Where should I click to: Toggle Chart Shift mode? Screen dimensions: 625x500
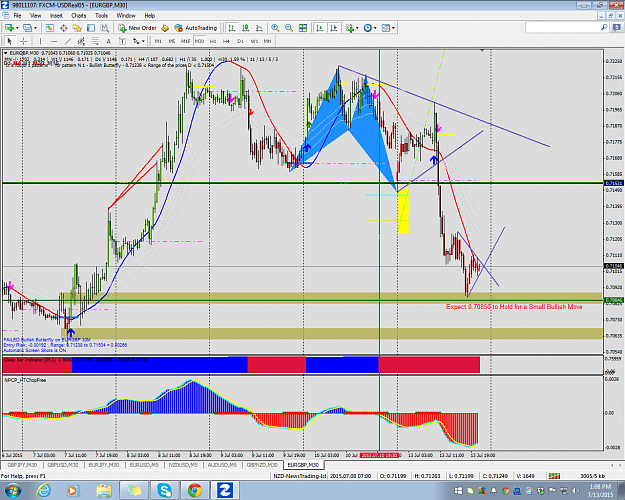pos(334,28)
